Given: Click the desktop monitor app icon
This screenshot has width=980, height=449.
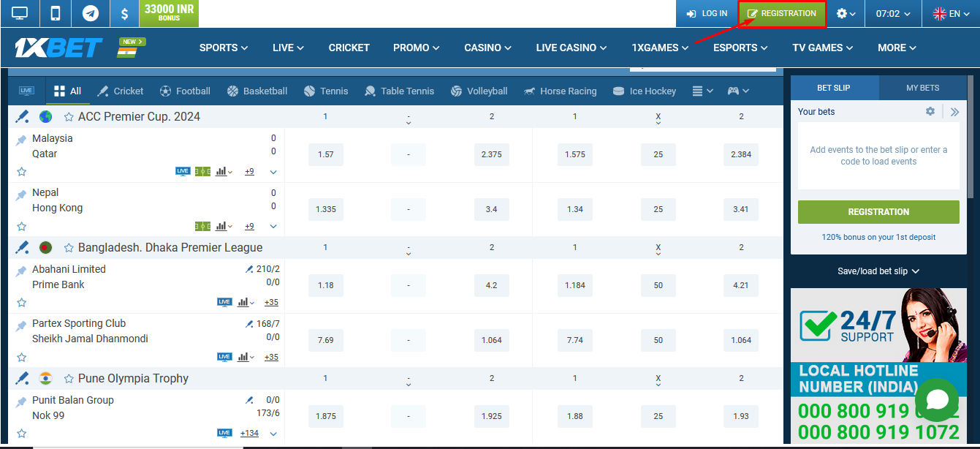Looking at the screenshot, I should [x=20, y=13].
